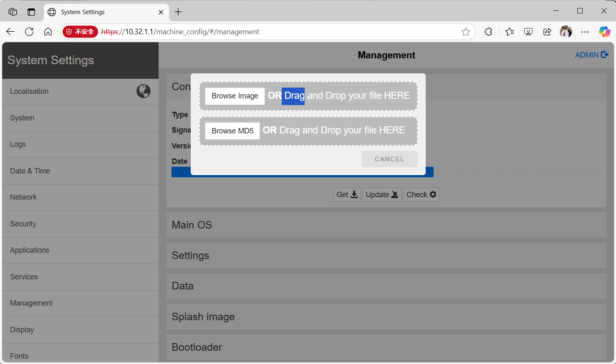616x364 pixels.
Task: Add page to favorites star icon
Action: (x=466, y=32)
